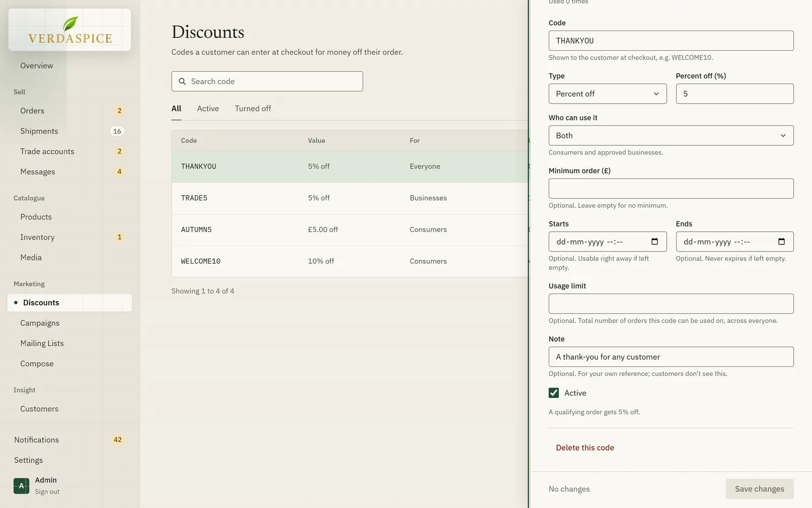This screenshot has height=508, width=812.
Task: Select the THANKYOU discount row
Action: pyautogui.click(x=350, y=167)
